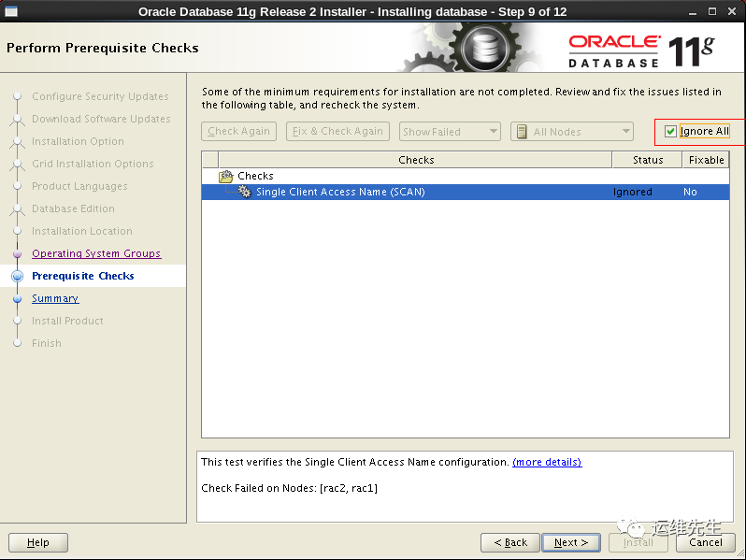Click the Finish step in sidebar
Screen dimensions: 746x560
[46, 343]
